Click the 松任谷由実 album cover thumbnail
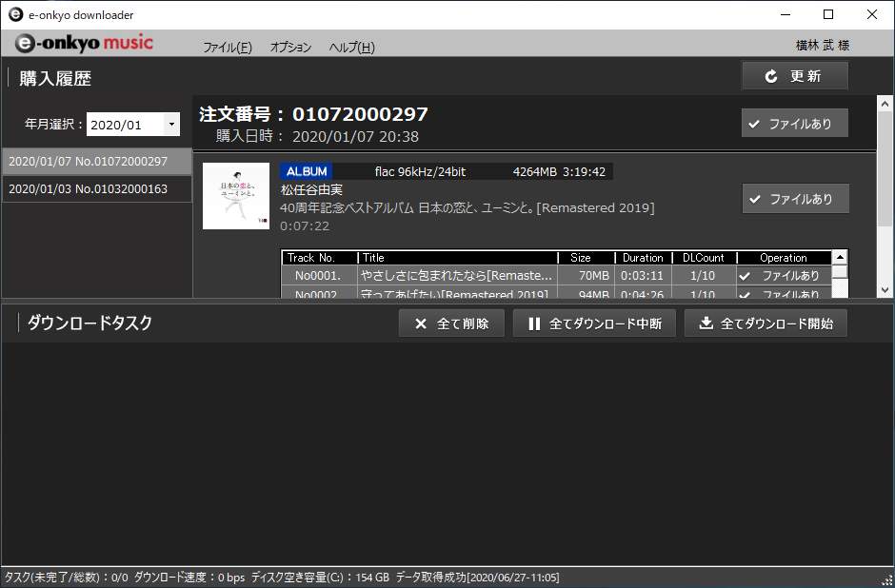This screenshot has width=895, height=588. tap(236, 196)
